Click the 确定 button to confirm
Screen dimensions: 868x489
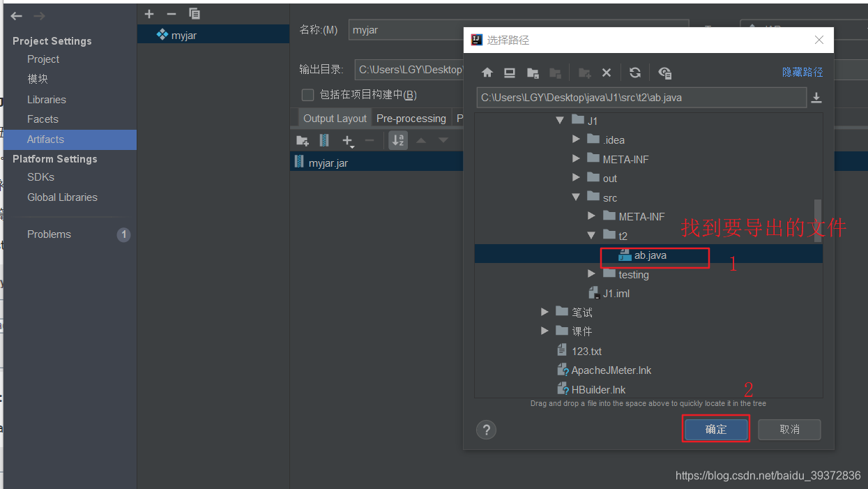(715, 428)
